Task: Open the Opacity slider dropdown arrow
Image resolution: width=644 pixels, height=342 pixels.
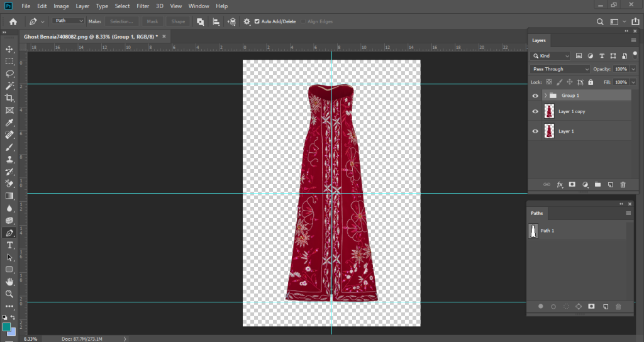Action: point(633,69)
